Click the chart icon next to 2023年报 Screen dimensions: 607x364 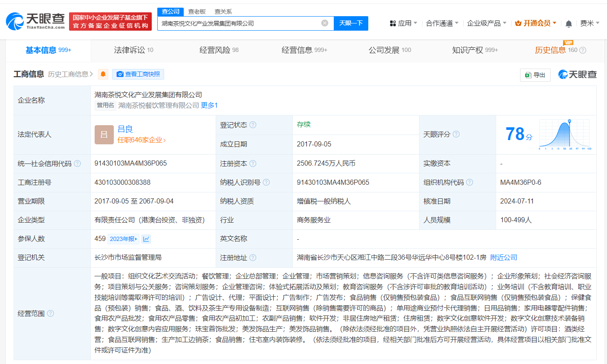pyautogui.click(x=146, y=238)
